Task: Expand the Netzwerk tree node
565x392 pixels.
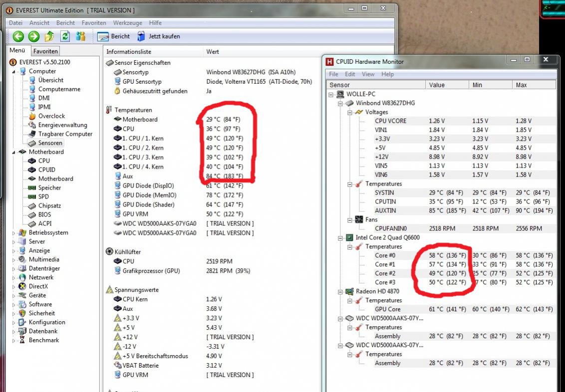Action: [13, 278]
